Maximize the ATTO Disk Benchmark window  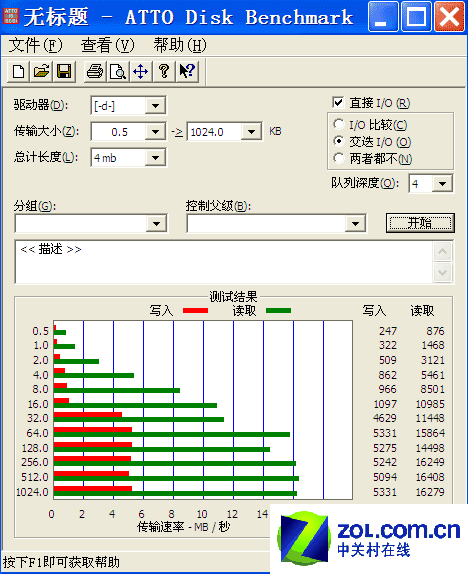pos(416,16)
